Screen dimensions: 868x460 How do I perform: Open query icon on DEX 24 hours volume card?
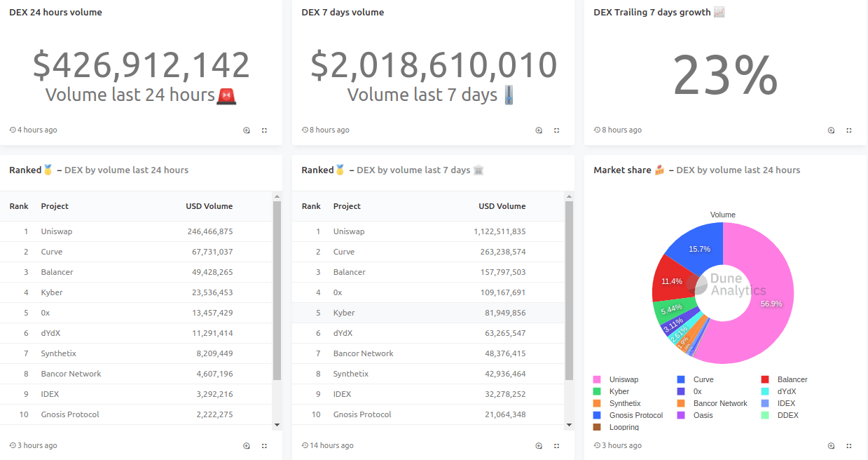click(247, 130)
